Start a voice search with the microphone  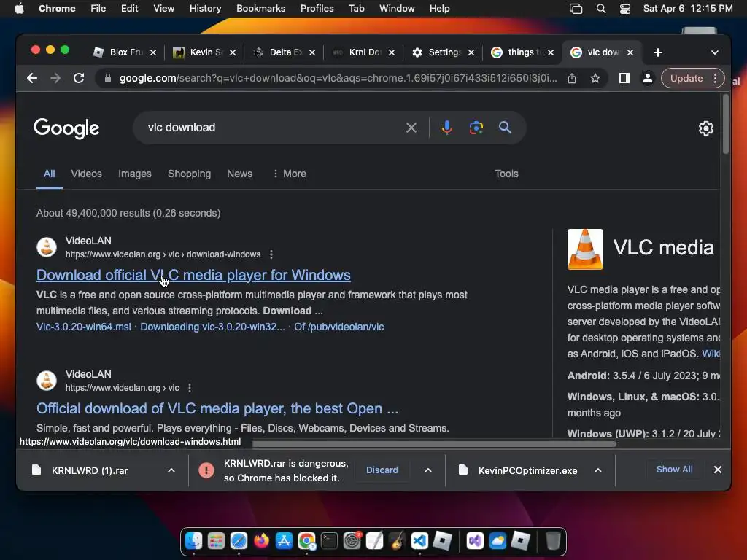click(447, 128)
